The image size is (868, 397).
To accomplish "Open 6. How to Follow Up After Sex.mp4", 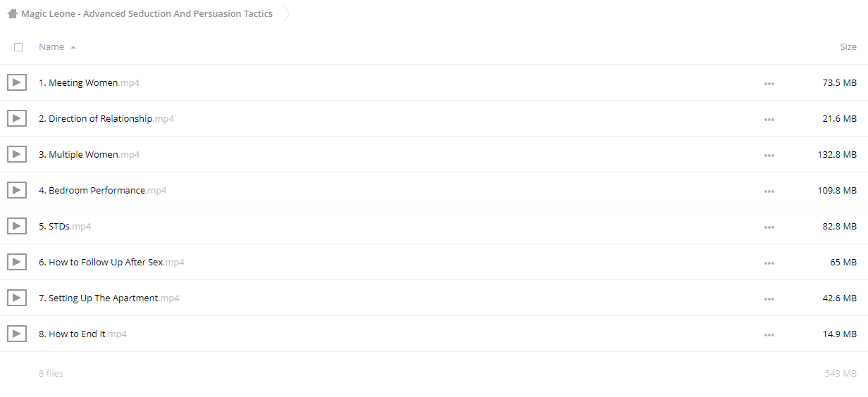I will click(x=111, y=262).
